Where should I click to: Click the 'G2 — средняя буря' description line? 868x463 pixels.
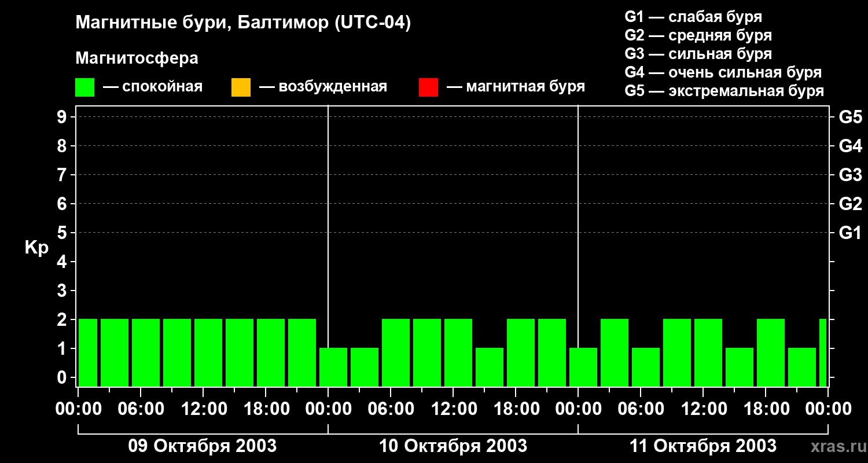pos(698,35)
